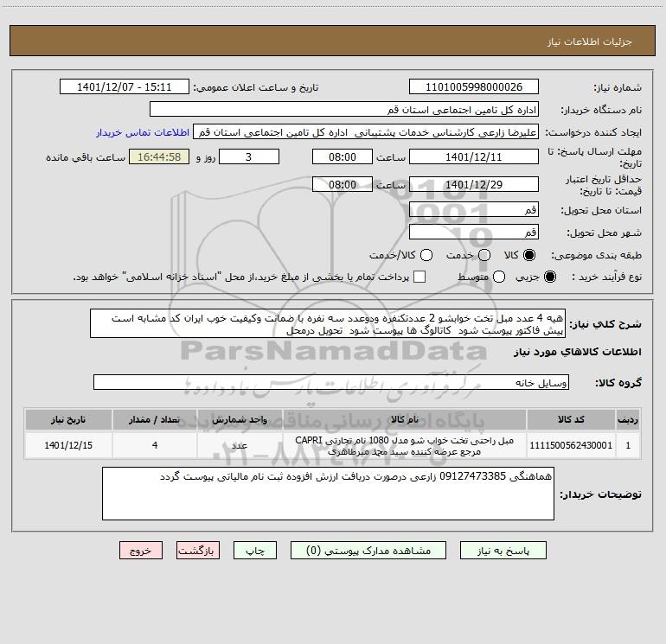This screenshot has width=666, height=644.
Task: Click the تعداد / مقدار column header
Action: point(155,419)
